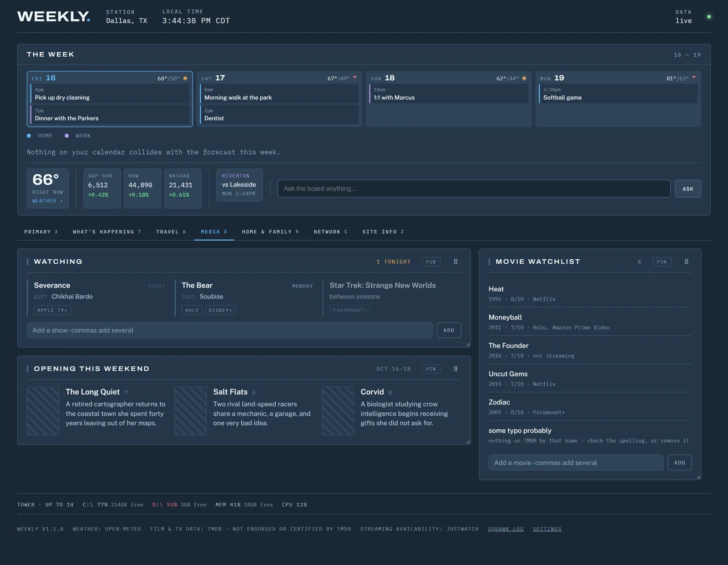Click the green live data status dot
The height and width of the screenshot is (565, 728).
tap(709, 17)
